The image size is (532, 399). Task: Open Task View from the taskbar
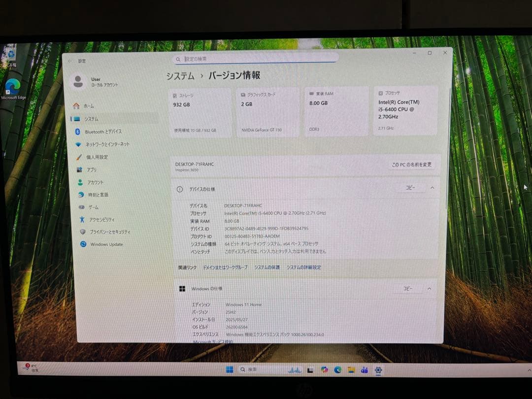(310, 370)
